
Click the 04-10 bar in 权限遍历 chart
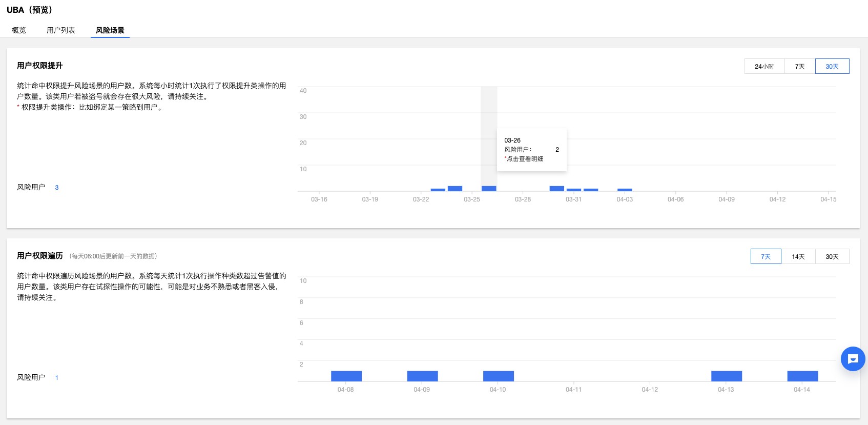498,376
